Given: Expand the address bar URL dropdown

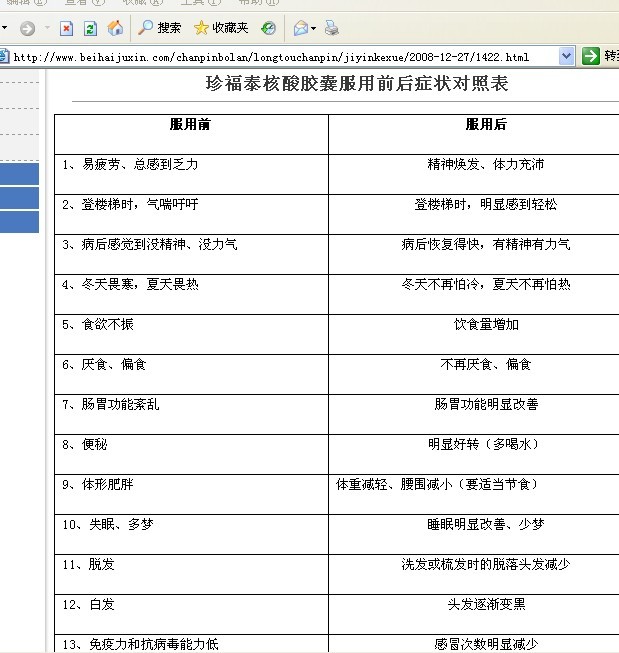Looking at the screenshot, I should pyautogui.click(x=567, y=56).
